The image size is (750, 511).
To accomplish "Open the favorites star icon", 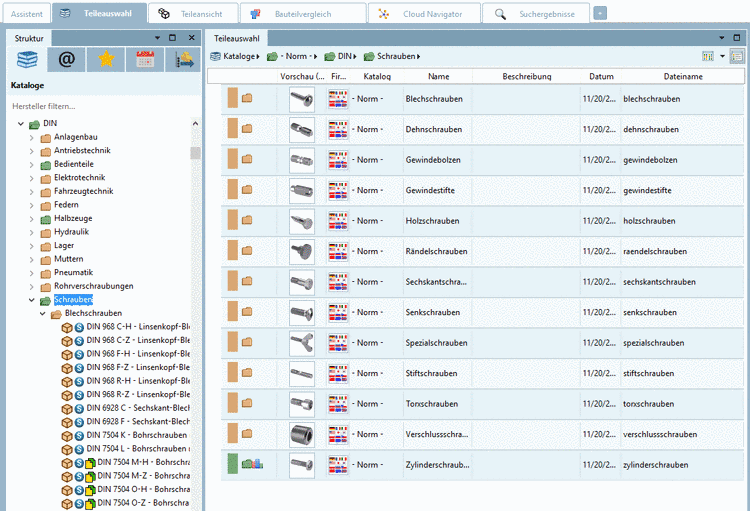I will point(106,59).
